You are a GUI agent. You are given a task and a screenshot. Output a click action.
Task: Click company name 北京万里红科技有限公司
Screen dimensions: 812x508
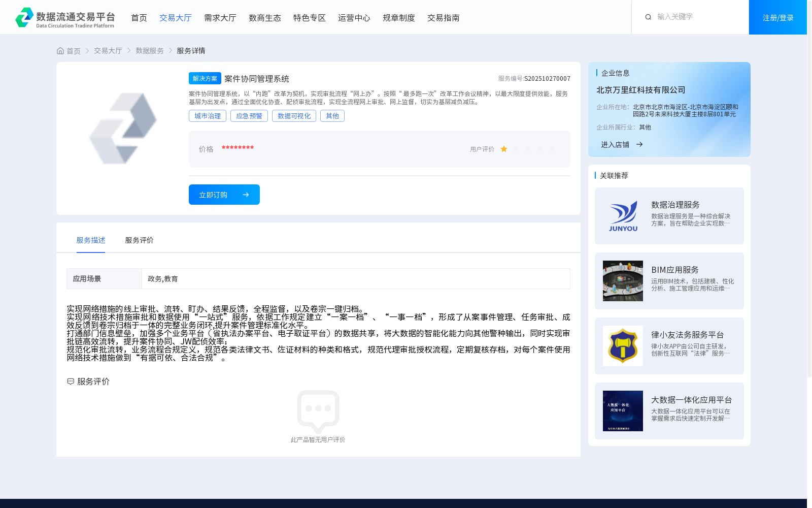tap(641, 90)
